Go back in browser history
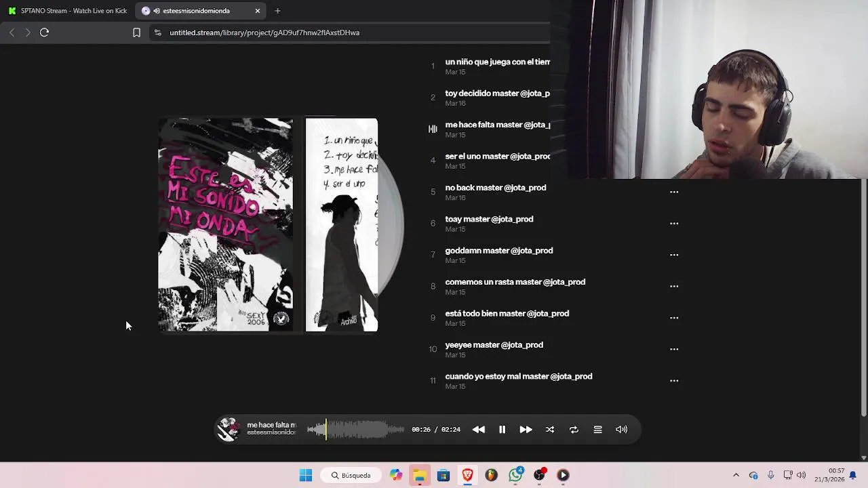The height and width of the screenshot is (488, 868). click(12, 33)
